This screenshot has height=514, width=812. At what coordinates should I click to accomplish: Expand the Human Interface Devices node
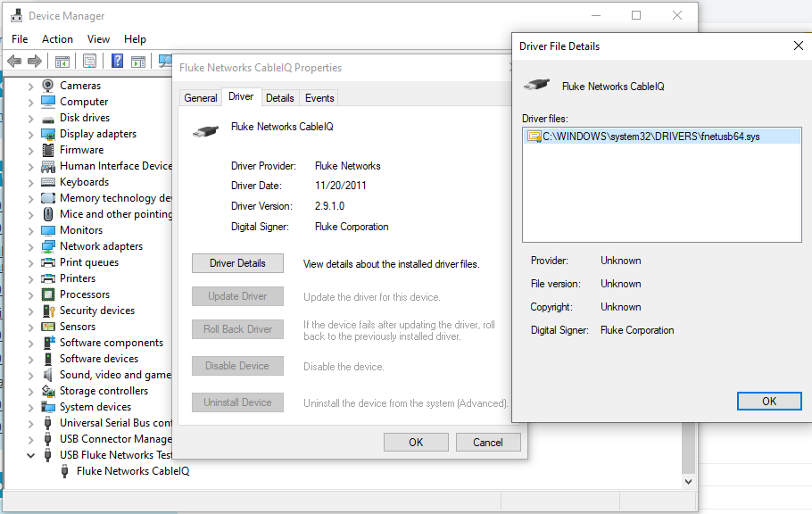coord(30,166)
